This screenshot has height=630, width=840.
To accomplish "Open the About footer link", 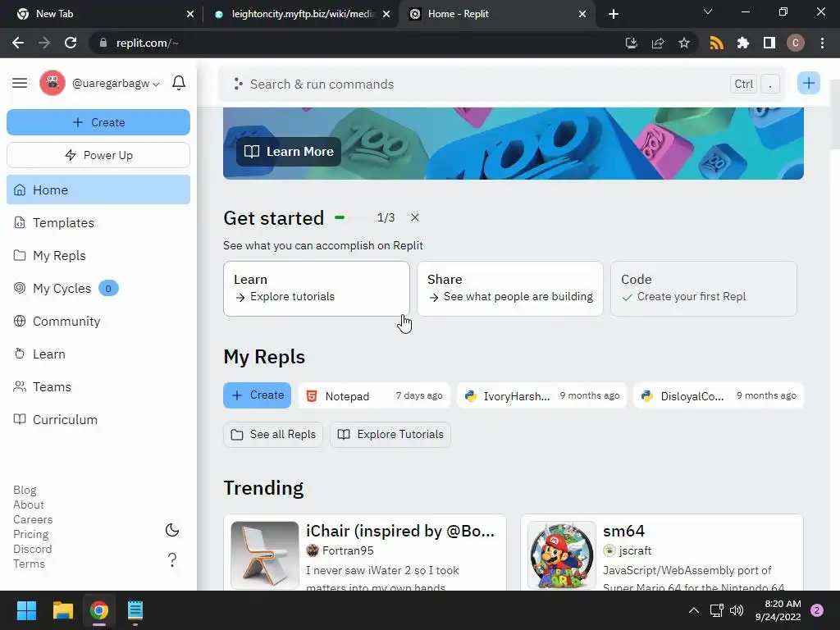I will tap(29, 504).
